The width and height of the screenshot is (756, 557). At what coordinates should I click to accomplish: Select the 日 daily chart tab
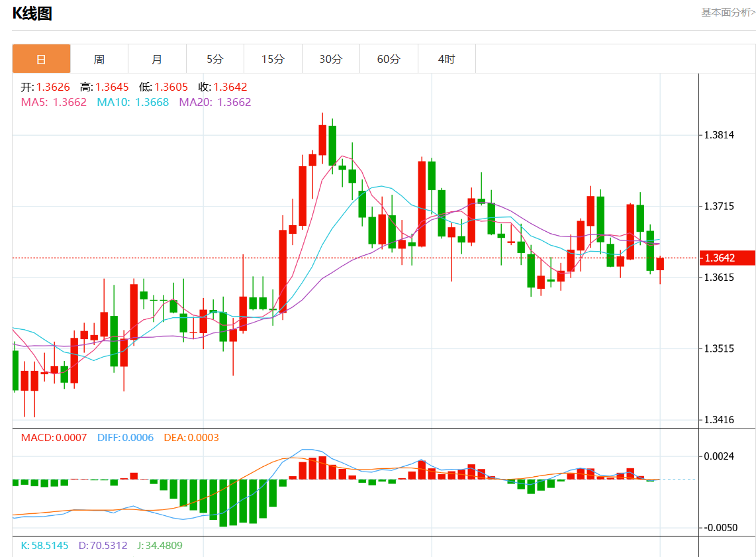[x=42, y=59]
